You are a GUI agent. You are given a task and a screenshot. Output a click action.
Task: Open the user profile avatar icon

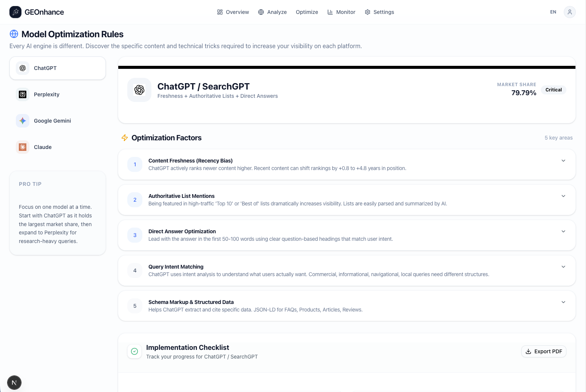[x=569, y=12]
